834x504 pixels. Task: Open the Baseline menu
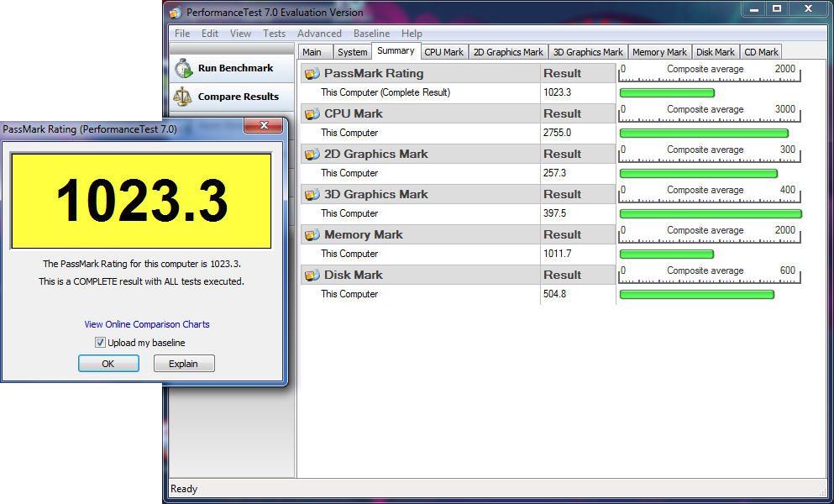pyautogui.click(x=371, y=34)
